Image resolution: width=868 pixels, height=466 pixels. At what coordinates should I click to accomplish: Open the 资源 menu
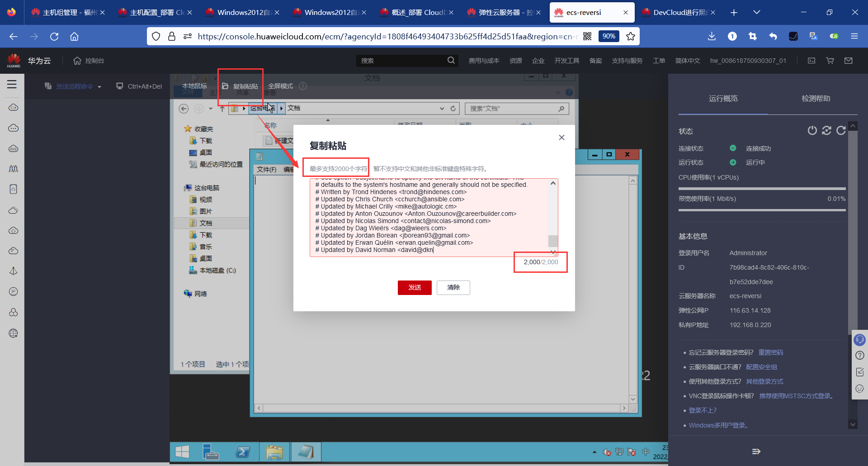pos(516,61)
